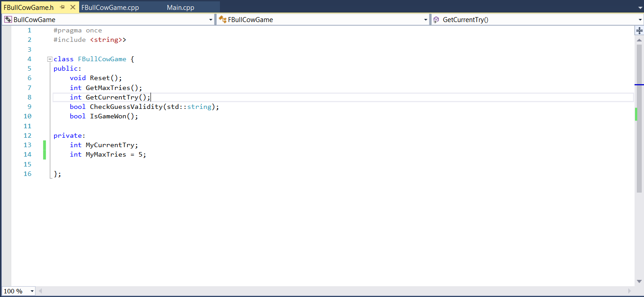This screenshot has height=297, width=644.
Task: Close the FBullCowGame.h tab
Action: pyautogui.click(x=73, y=7)
